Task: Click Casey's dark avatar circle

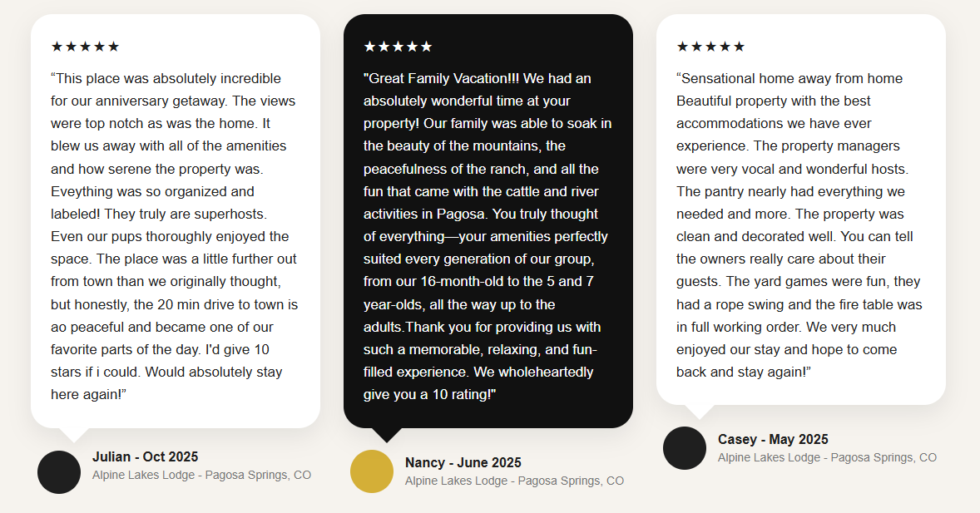Action: pyautogui.click(x=685, y=448)
